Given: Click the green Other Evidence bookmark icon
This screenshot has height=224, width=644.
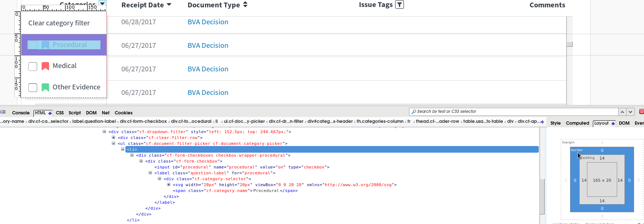Looking at the screenshot, I should (45, 87).
